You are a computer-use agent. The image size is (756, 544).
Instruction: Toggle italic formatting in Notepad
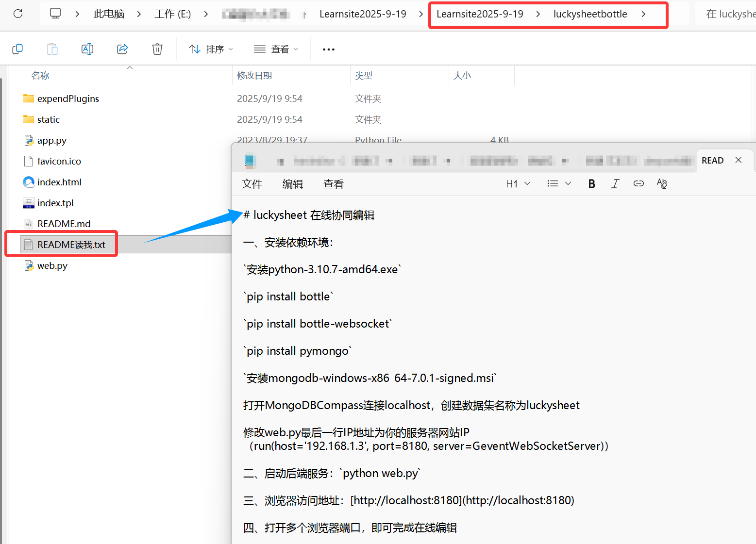pos(615,183)
